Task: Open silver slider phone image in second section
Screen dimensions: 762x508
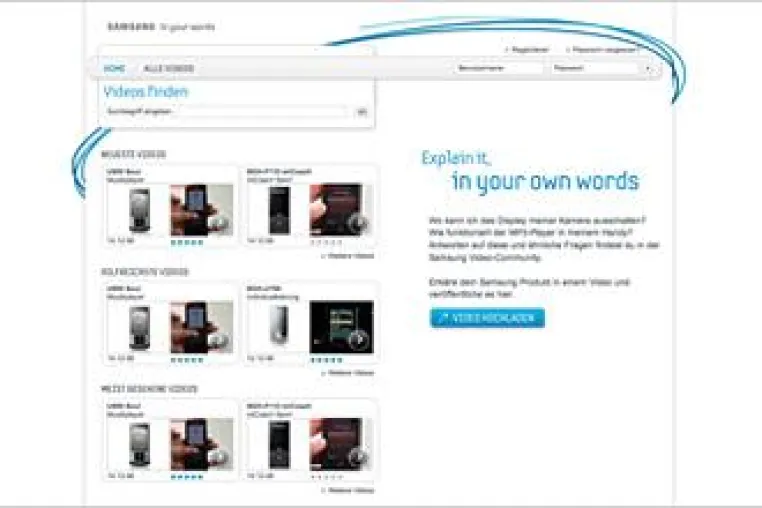Action: point(279,325)
